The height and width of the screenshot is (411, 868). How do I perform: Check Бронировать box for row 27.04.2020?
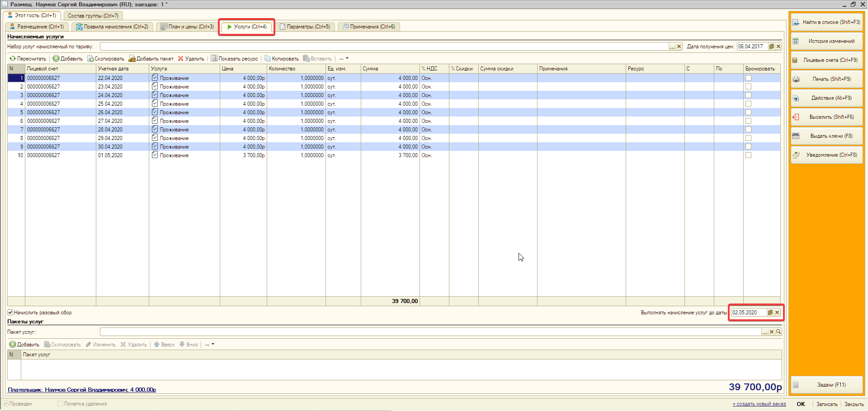(748, 121)
